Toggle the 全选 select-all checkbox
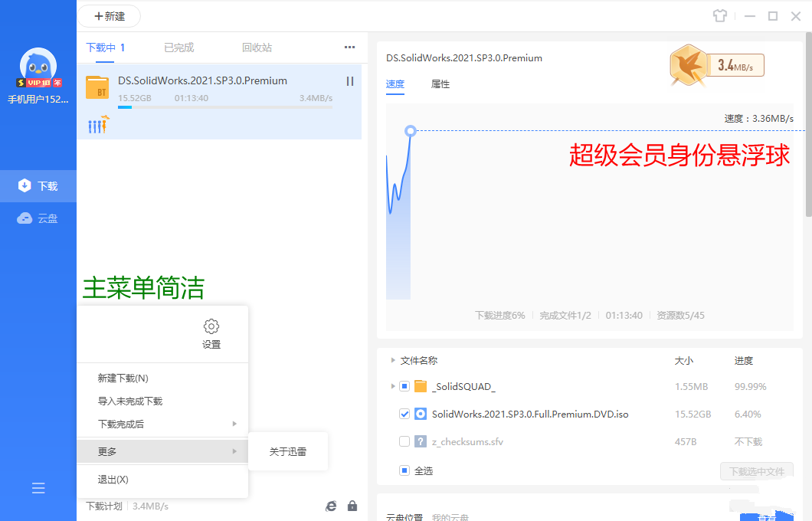This screenshot has width=812, height=521. pos(404,470)
